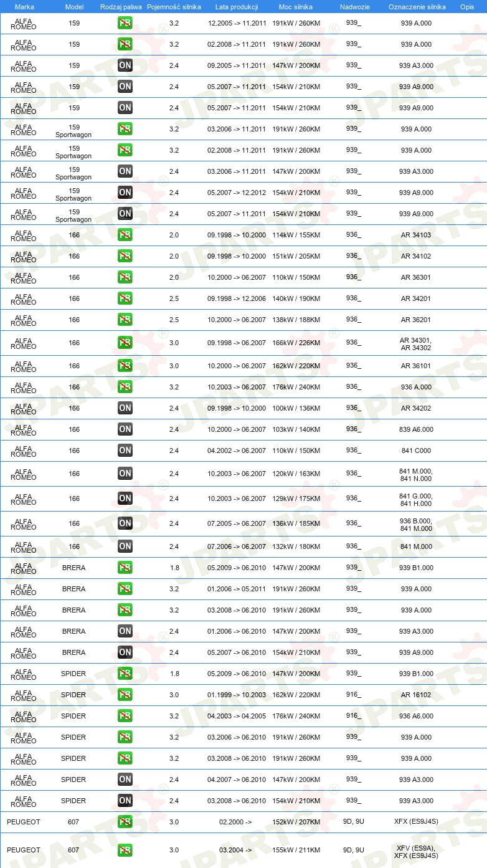Screen dimensions: 487x868
Task: Click diesel ON icon for 166 120kW / 163KM
Action: click(x=125, y=474)
